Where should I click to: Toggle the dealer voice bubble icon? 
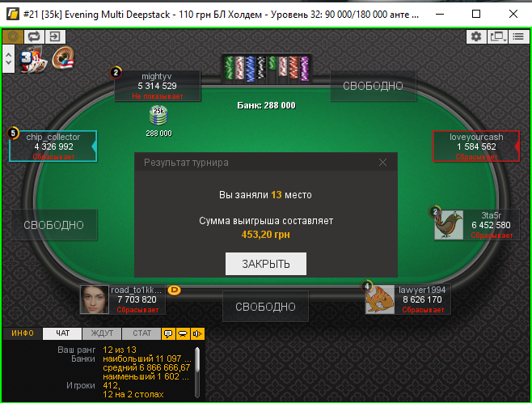[x=183, y=333]
